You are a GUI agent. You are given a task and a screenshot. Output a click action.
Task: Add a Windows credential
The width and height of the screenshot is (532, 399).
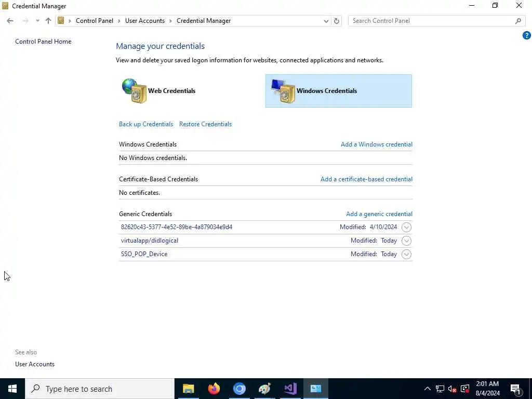[x=377, y=144]
